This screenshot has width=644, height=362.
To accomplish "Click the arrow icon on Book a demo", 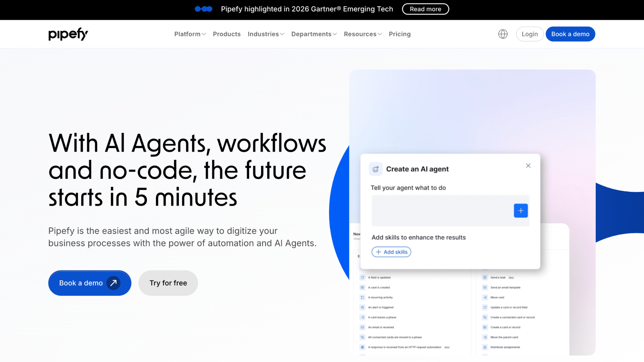I will (113, 283).
